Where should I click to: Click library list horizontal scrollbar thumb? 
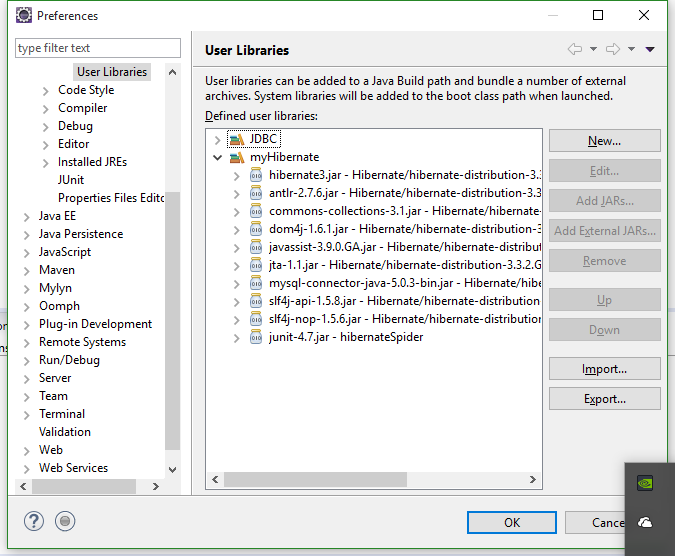tap(315, 479)
